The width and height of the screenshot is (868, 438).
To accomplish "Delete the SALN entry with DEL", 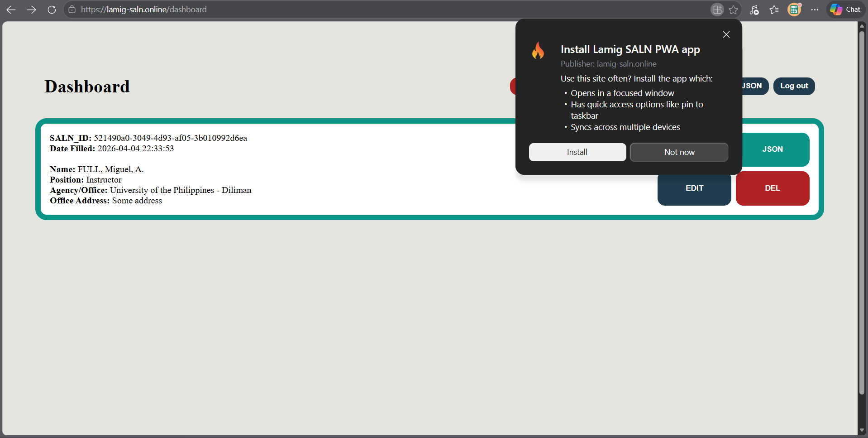I will tap(772, 188).
